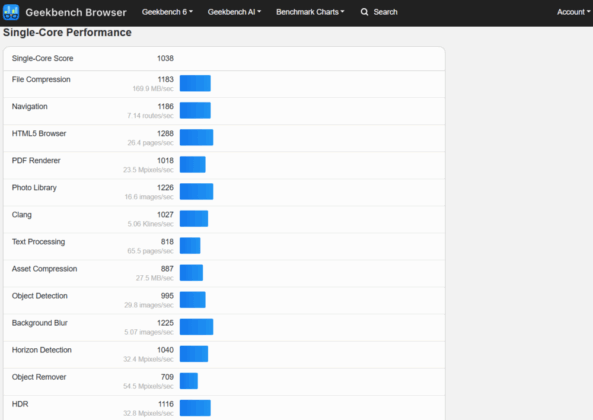Click the PDF Renderer label
593x420 pixels.
36,161
